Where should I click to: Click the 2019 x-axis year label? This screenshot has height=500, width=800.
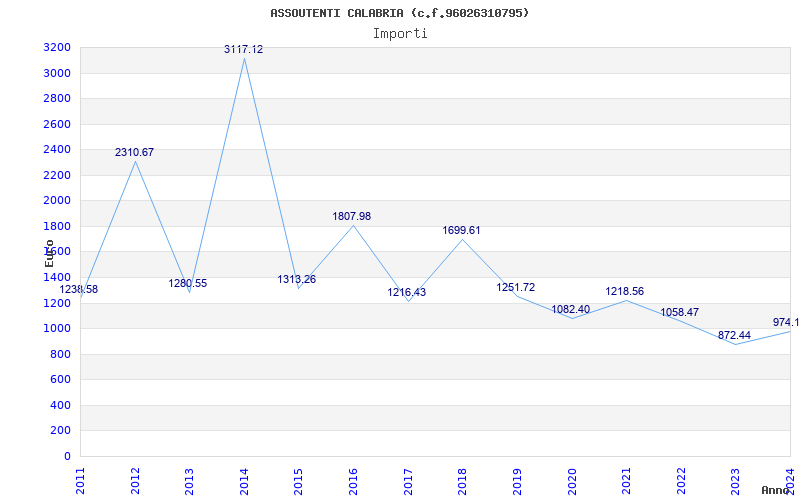[x=517, y=481]
